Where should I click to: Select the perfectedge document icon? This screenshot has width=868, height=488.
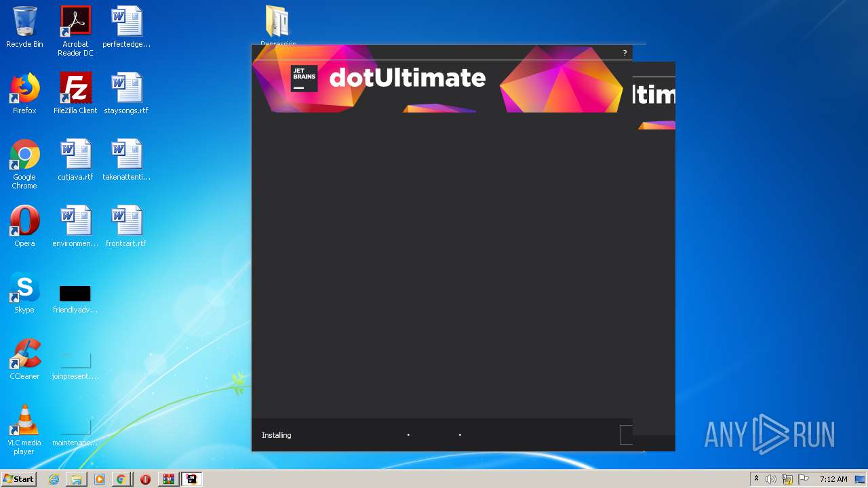point(127,27)
